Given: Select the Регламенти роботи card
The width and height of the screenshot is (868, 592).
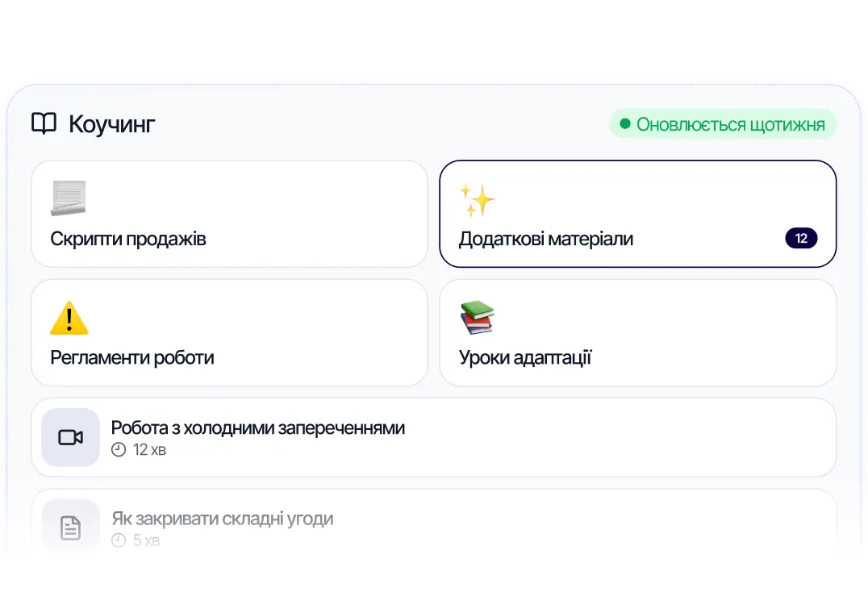Looking at the screenshot, I should (x=229, y=331).
